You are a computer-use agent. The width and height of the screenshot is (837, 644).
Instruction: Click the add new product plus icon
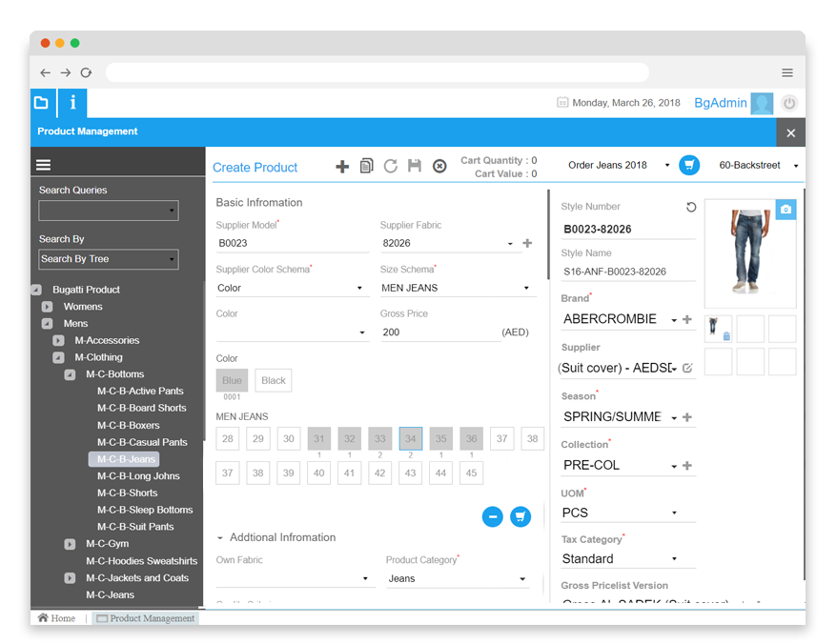click(342, 167)
